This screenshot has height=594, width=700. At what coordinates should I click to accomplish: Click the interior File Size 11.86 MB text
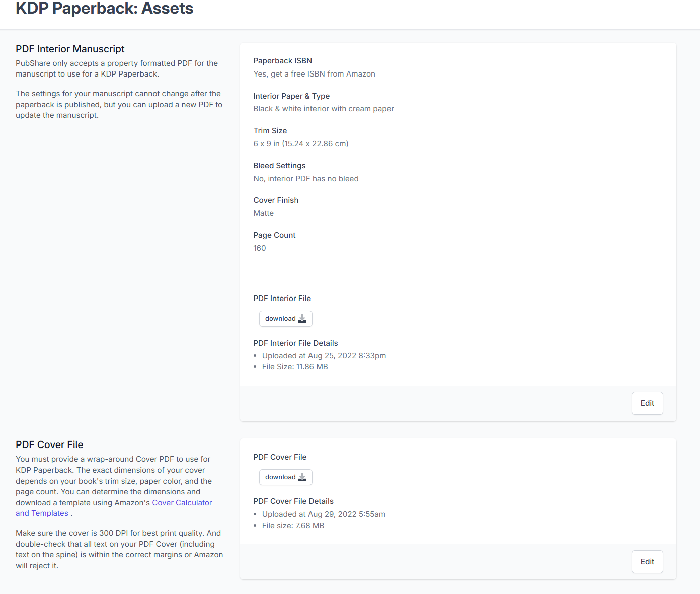tap(294, 367)
